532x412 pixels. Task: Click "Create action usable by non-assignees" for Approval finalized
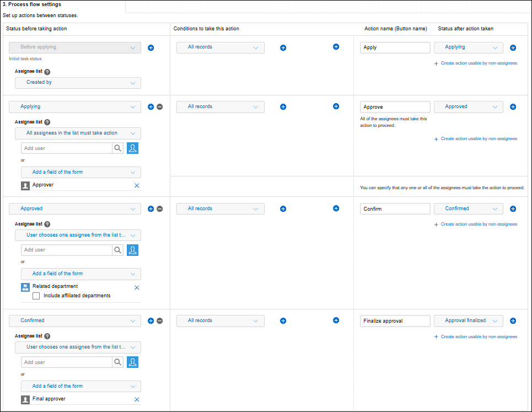[x=479, y=336]
